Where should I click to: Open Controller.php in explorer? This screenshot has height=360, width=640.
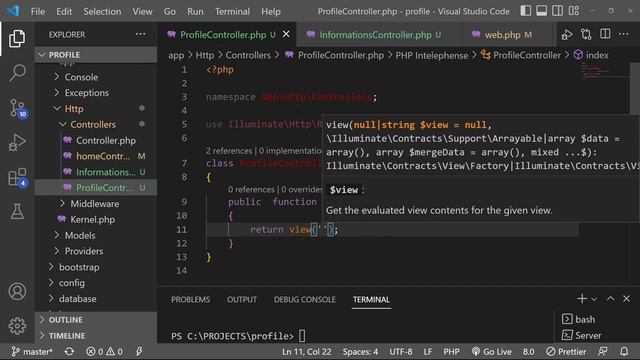point(96,140)
